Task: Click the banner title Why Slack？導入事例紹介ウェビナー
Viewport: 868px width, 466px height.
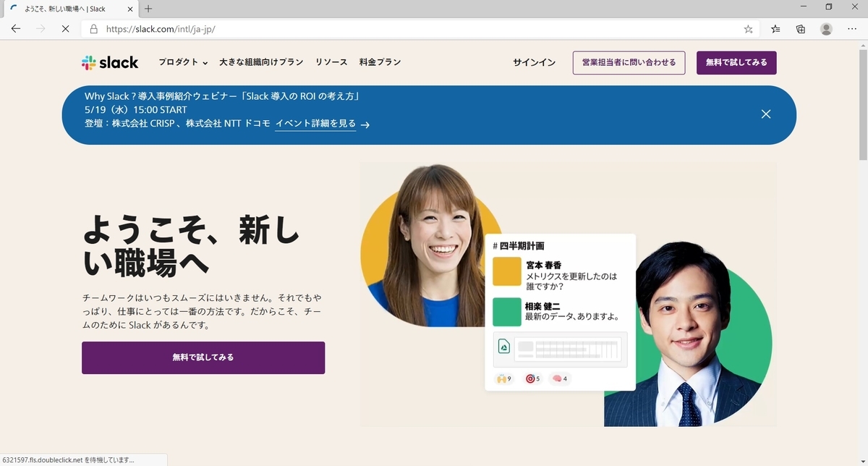Action: click(222, 96)
